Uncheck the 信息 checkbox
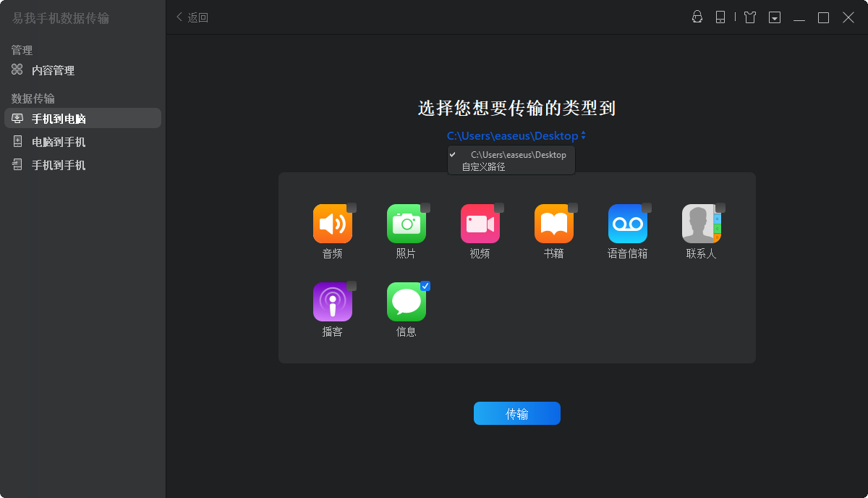Viewport: 868px width, 498px height. [425, 286]
